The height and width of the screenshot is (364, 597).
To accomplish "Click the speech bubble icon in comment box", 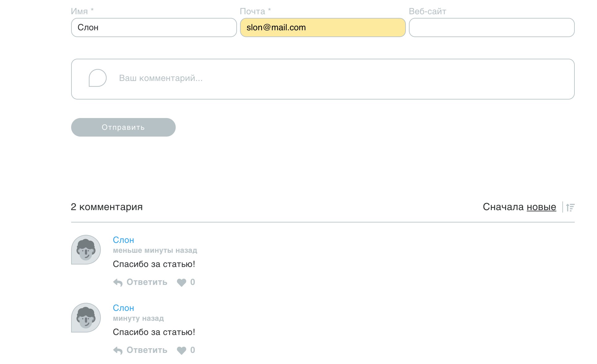I will (x=97, y=78).
